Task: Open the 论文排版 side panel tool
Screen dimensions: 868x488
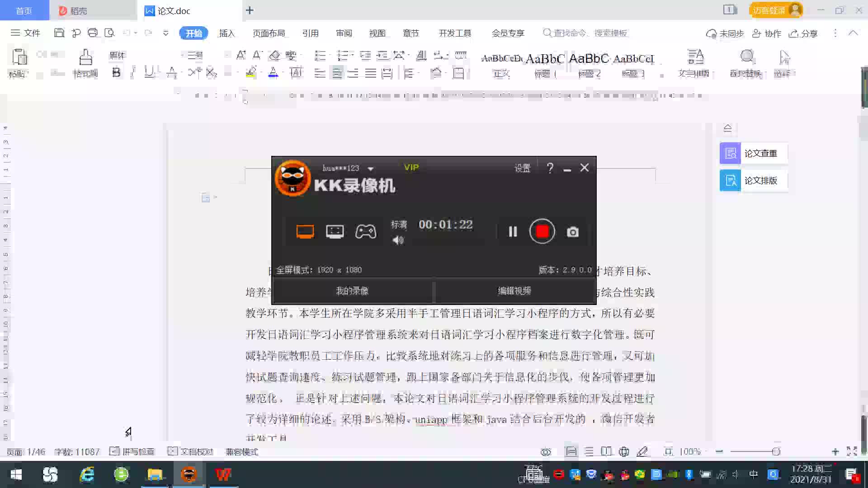Action: [754, 180]
